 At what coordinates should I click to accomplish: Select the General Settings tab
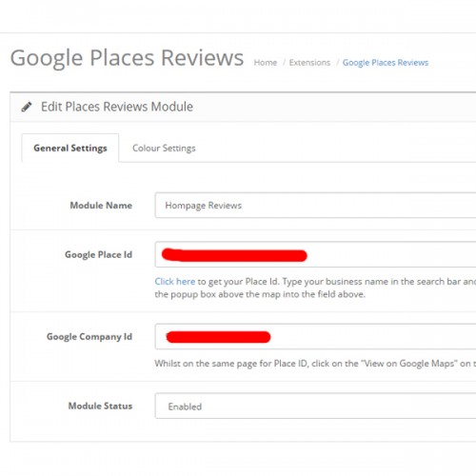(x=70, y=149)
